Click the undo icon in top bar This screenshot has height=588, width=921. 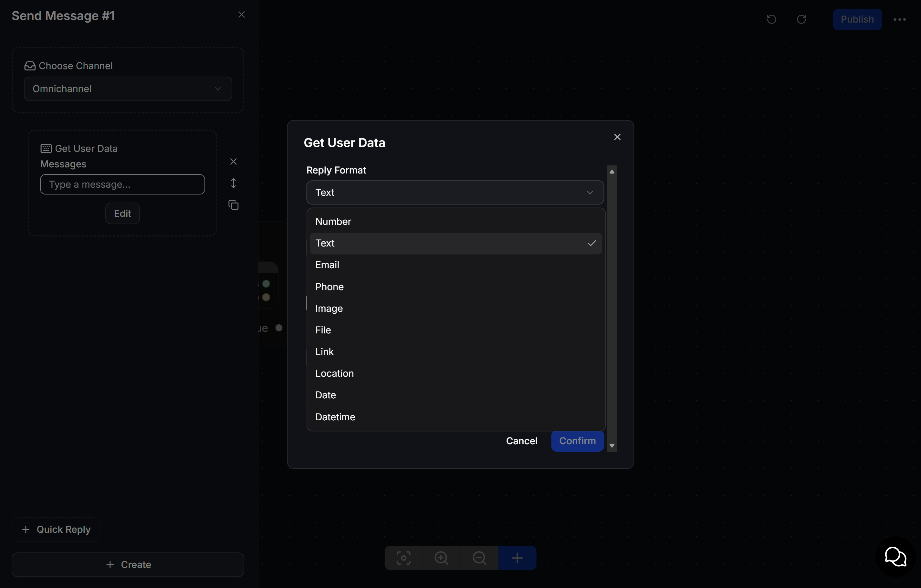coord(771,19)
